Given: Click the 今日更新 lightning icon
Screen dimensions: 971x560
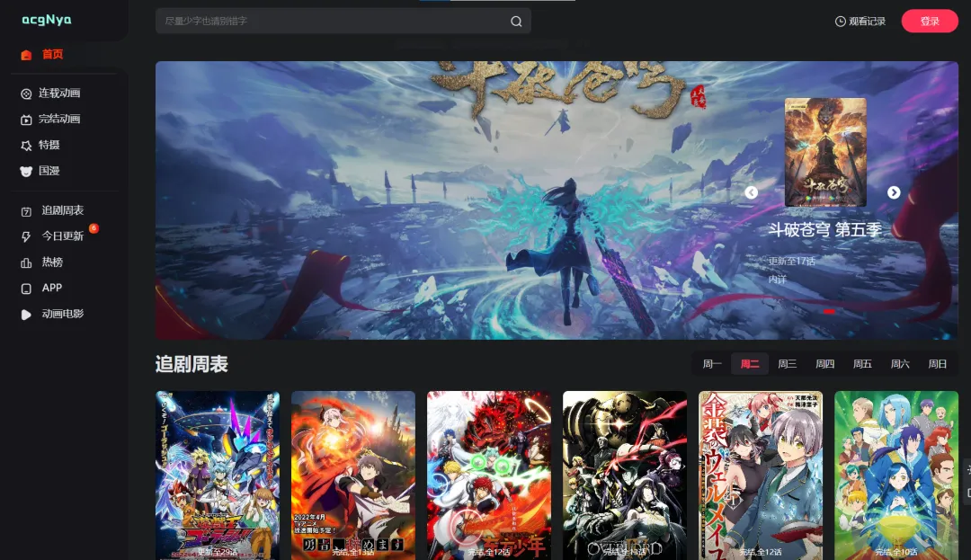Looking at the screenshot, I should point(26,237).
